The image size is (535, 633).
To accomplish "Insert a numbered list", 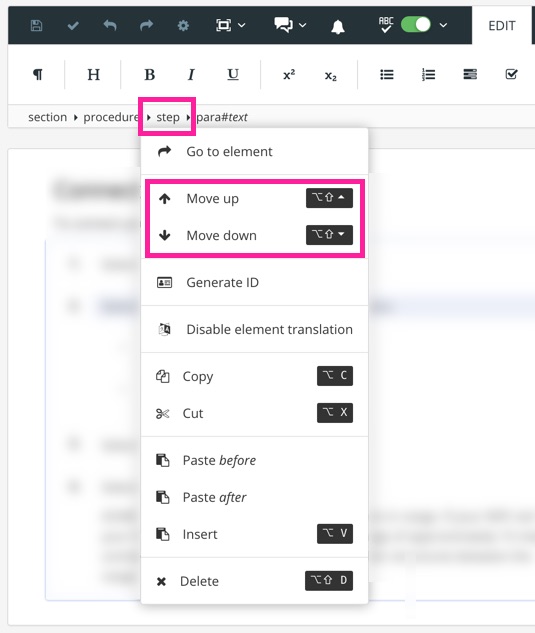I will tap(428, 75).
